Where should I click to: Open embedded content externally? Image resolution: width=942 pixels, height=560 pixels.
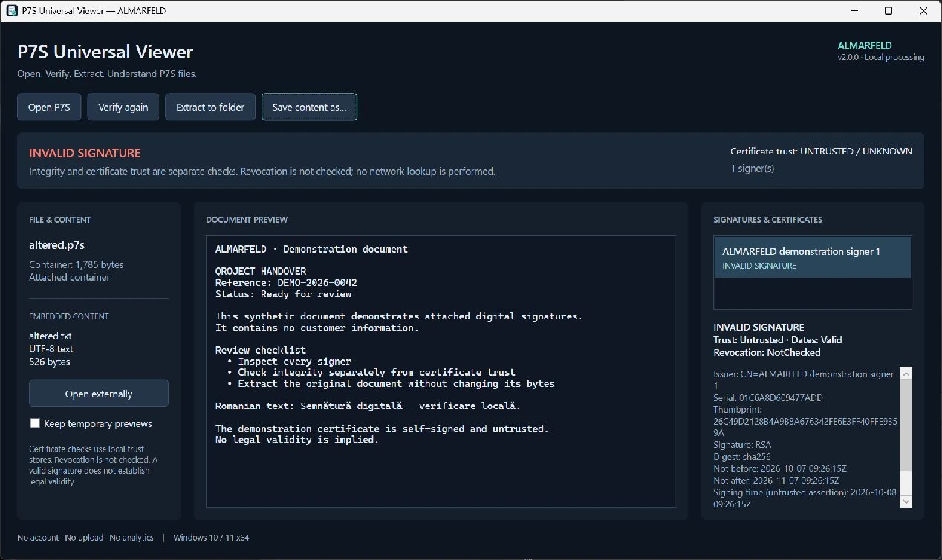[x=99, y=394]
